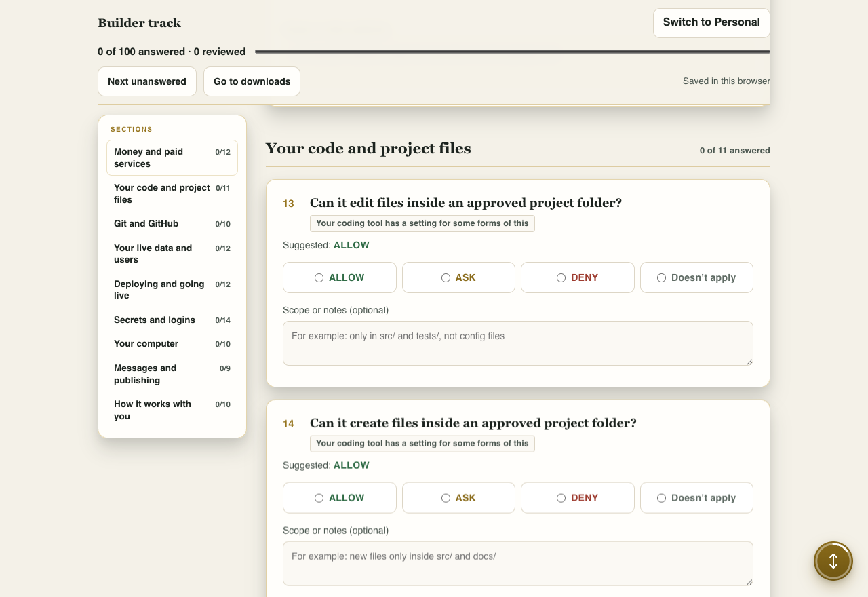Select DENY for question 13 edit files
This screenshot has height=597, width=868.
[x=578, y=277]
